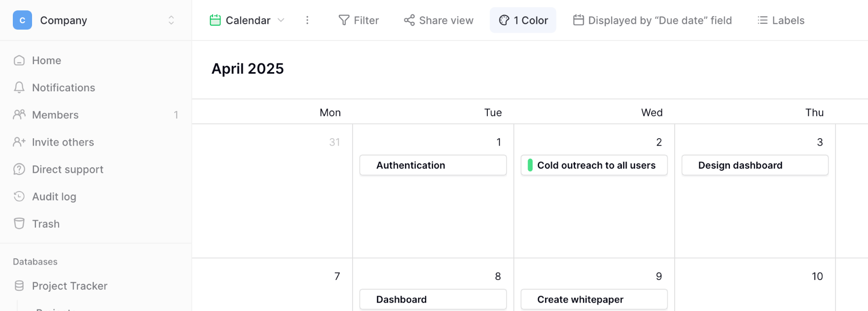Click the Databases section header
This screenshot has height=311, width=868.
35,262
